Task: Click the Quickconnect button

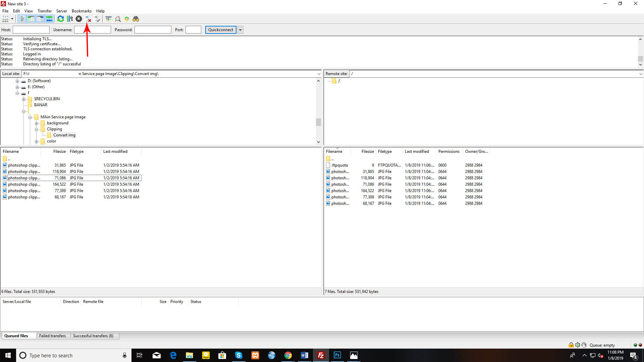Action: [220, 30]
